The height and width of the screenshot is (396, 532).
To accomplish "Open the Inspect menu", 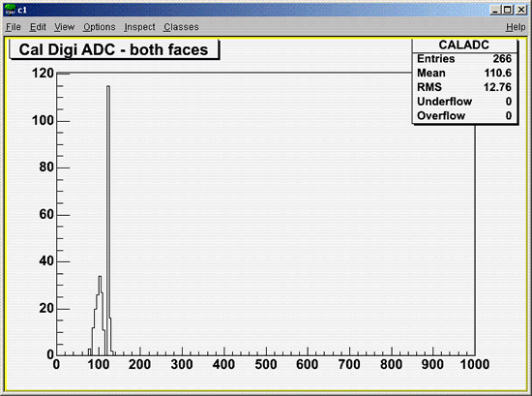I will 139,27.
